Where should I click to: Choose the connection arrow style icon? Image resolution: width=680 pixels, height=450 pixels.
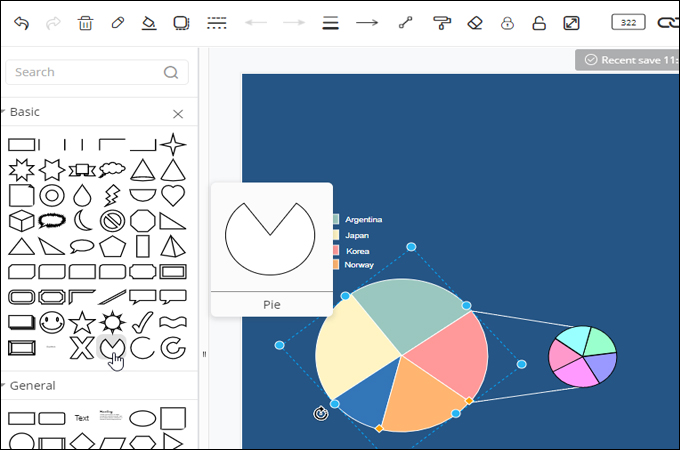click(x=367, y=23)
